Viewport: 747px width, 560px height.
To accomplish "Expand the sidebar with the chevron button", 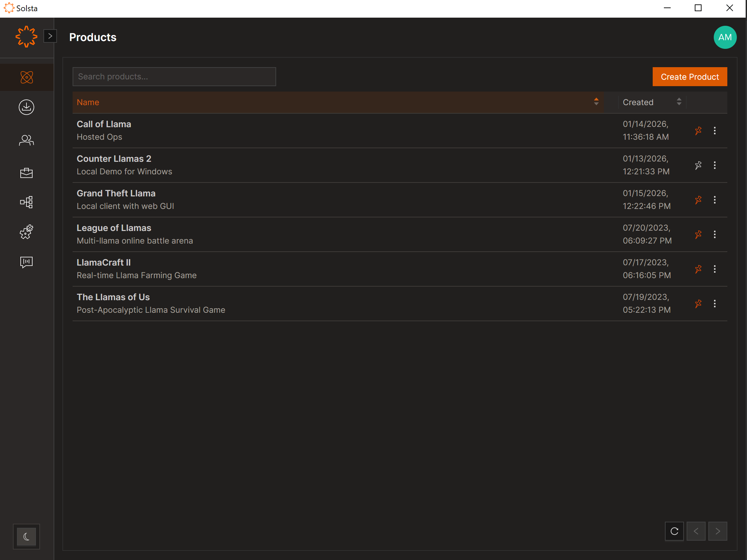I will pyautogui.click(x=50, y=36).
